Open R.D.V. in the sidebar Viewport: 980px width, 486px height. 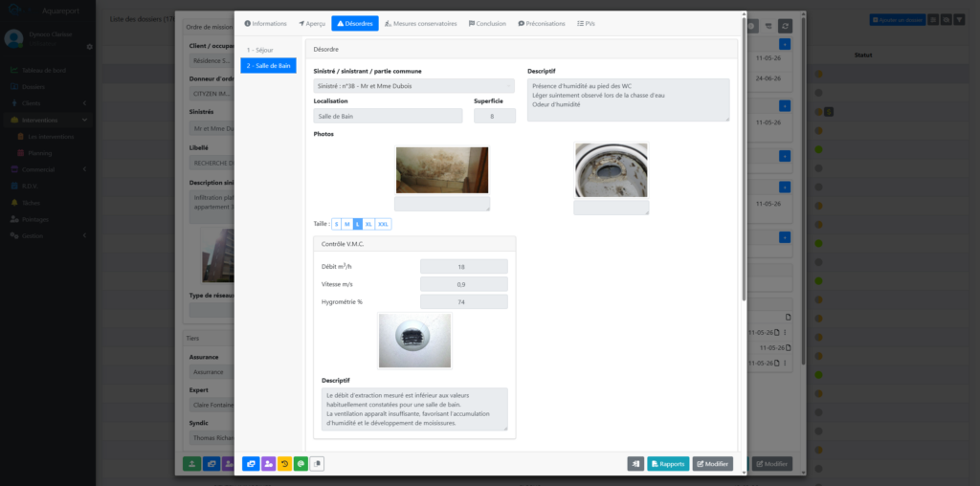pyautogui.click(x=30, y=187)
